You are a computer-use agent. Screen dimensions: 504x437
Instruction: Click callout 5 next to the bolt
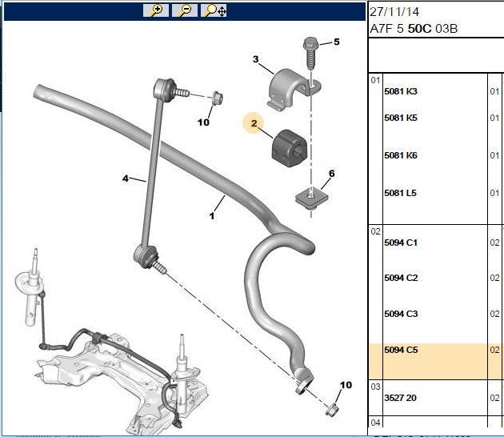coord(336,42)
